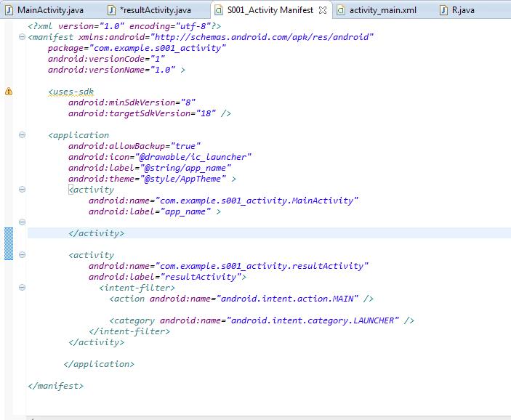Collapse the manifest element fold toggle

tap(22, 37)
